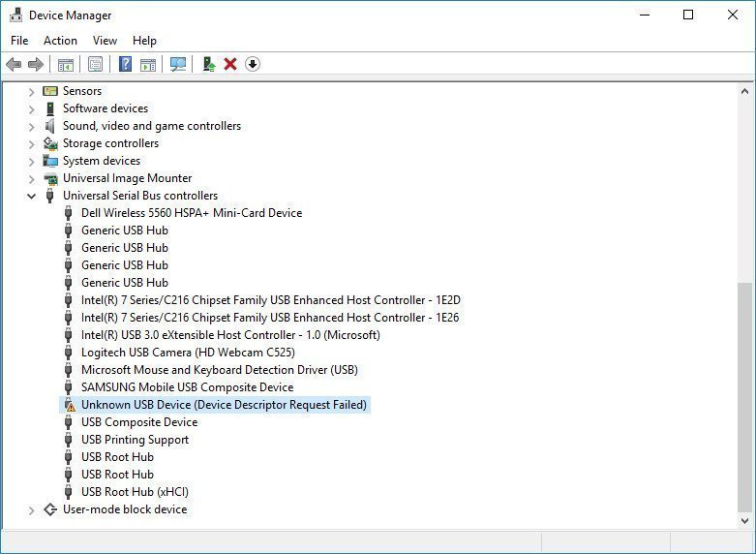Open the Action menu
This screenshot has height=554, width=756.
[x=60, y=41]
